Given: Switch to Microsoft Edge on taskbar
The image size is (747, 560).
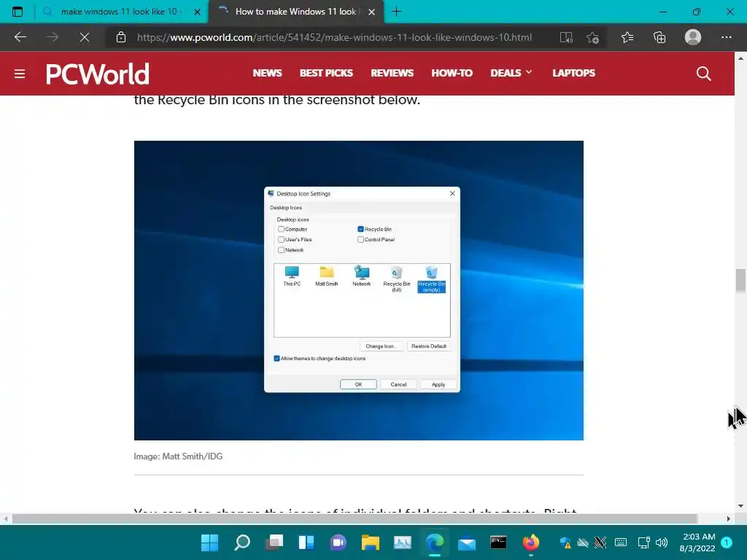Looking at the screenshot, I should tap(435, 542).
